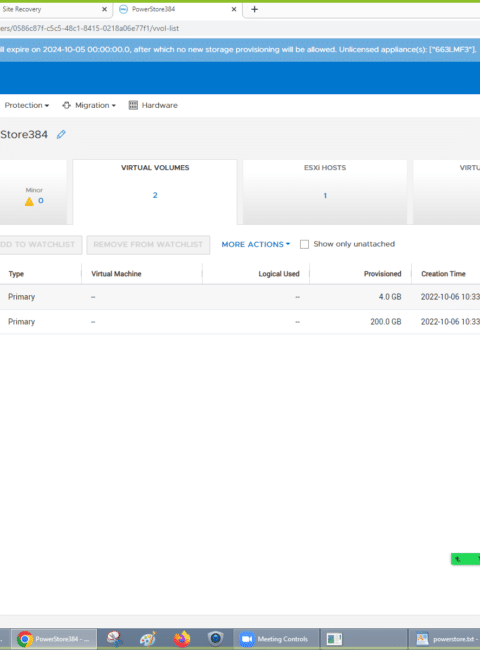This screenshot has height=650, width=480.
Task: Open the red-white app icon beside Chrome in taskbar
Action: tap(114, 639)
